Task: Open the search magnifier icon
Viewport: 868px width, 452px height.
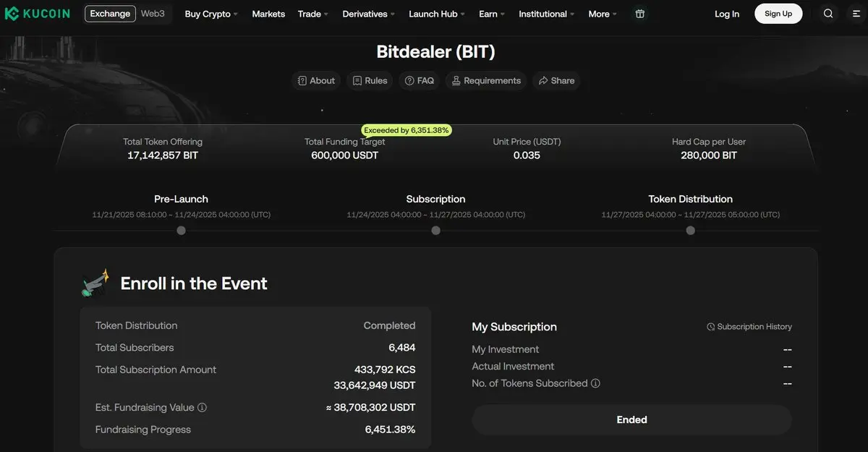Action: (828, 14)
